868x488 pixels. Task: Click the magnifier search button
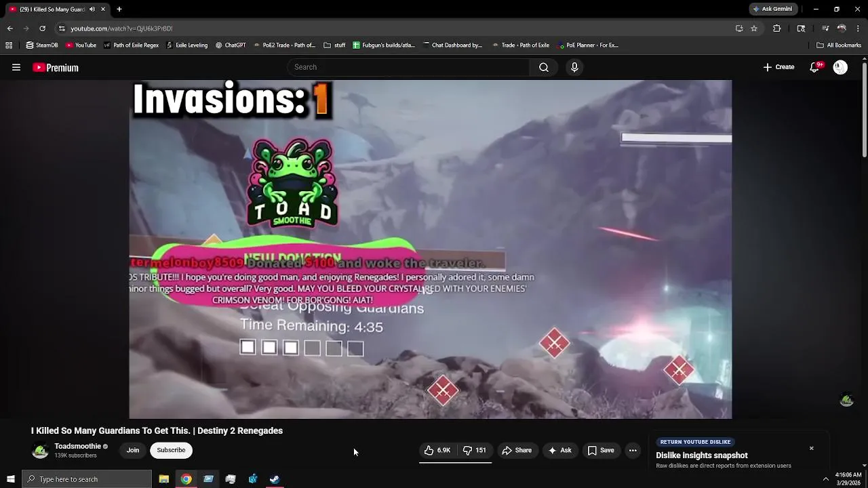click(x=544, y=67)
